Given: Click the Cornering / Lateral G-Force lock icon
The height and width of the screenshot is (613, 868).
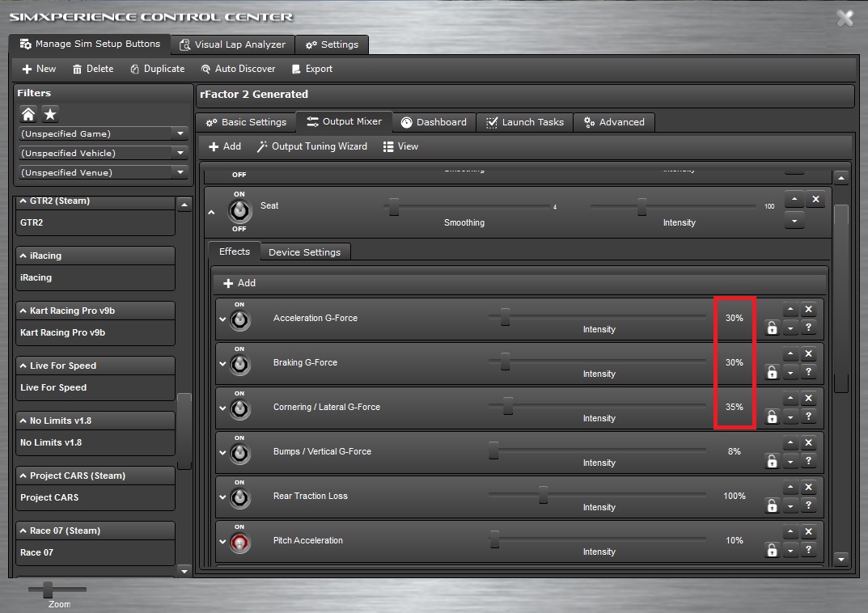Looking at the screenshot, I should [772, 416].
